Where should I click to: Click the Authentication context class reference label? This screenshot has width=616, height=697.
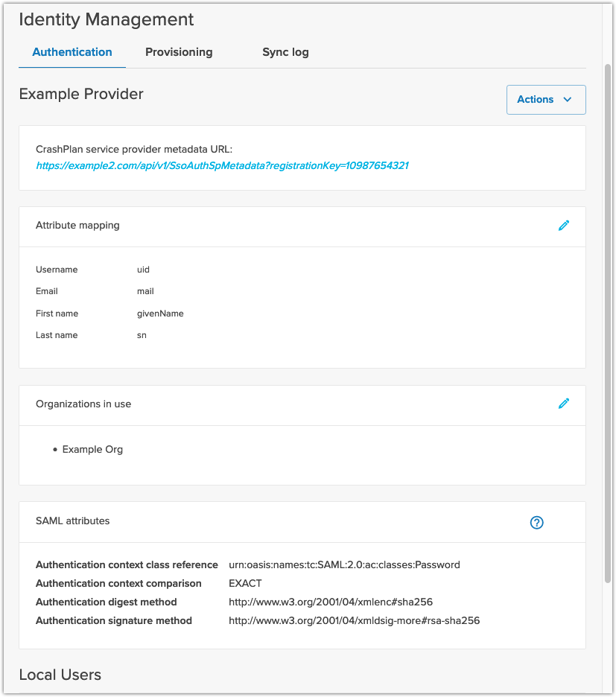pyautogui.click(x=127, y=564)
